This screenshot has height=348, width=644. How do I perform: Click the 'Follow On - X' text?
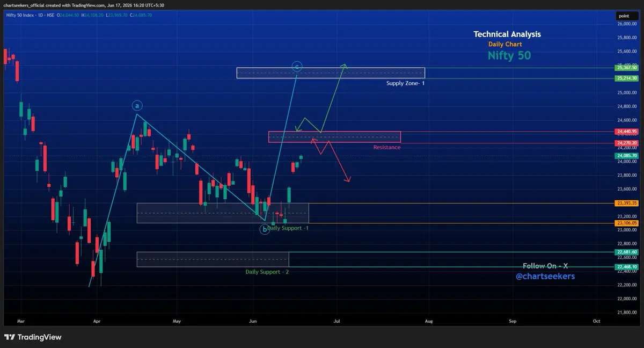[x=545, y=266]
